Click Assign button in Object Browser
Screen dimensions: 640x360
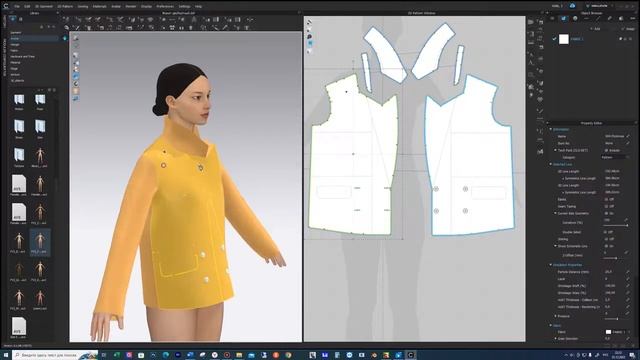[x=629, y=29]
